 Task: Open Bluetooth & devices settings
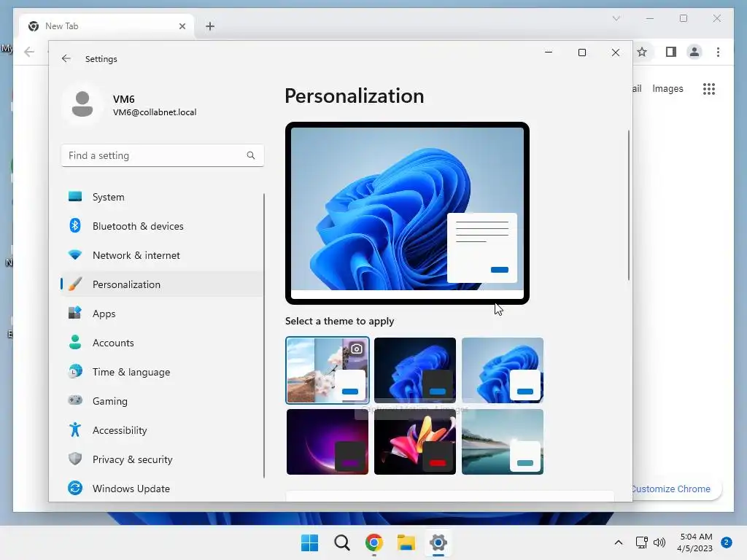[162, 226]
